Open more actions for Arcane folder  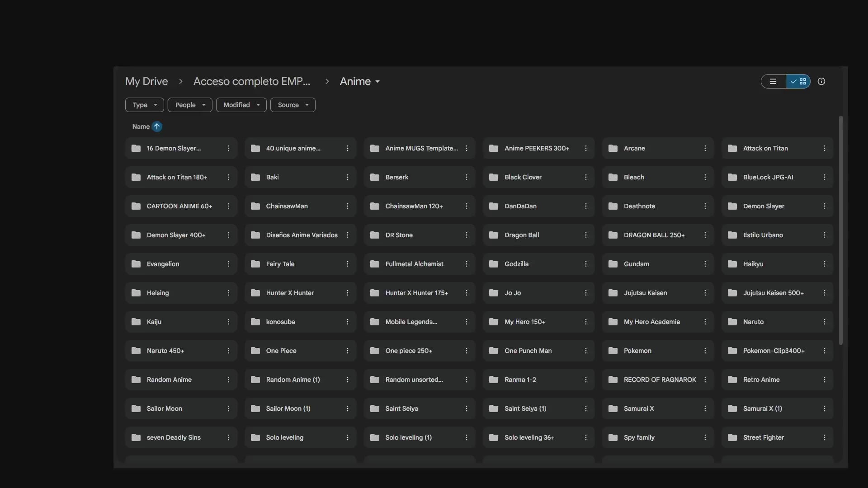coord(705,148)
